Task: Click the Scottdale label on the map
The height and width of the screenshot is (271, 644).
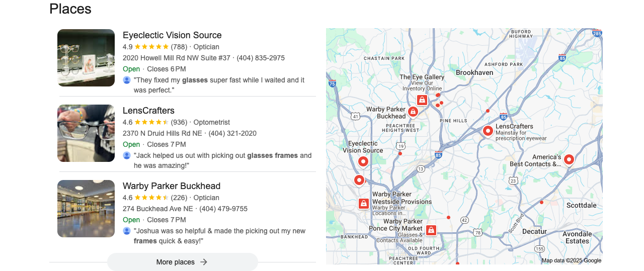Action: [582, 205]
